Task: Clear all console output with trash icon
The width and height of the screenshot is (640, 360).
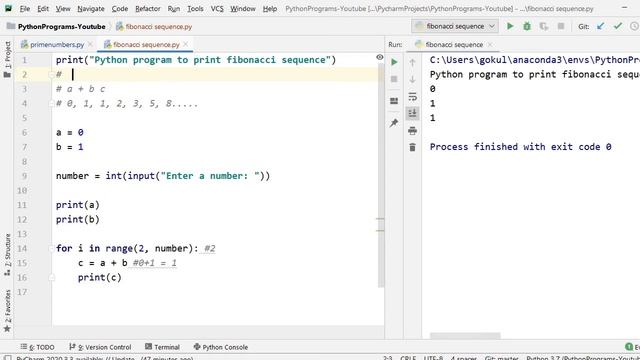Action: click(x=412, y=147)
